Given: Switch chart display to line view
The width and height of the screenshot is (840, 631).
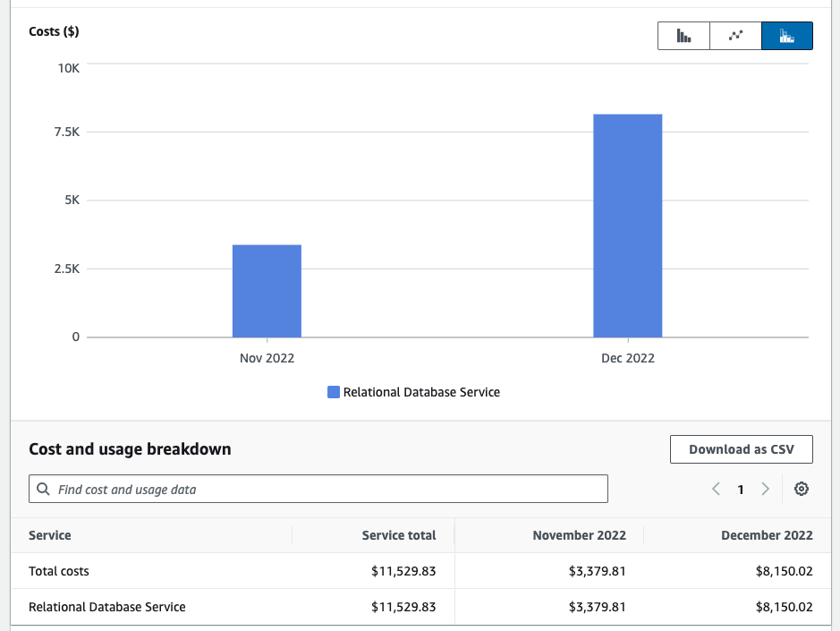Looking at the screenshot, I should 734,35.
